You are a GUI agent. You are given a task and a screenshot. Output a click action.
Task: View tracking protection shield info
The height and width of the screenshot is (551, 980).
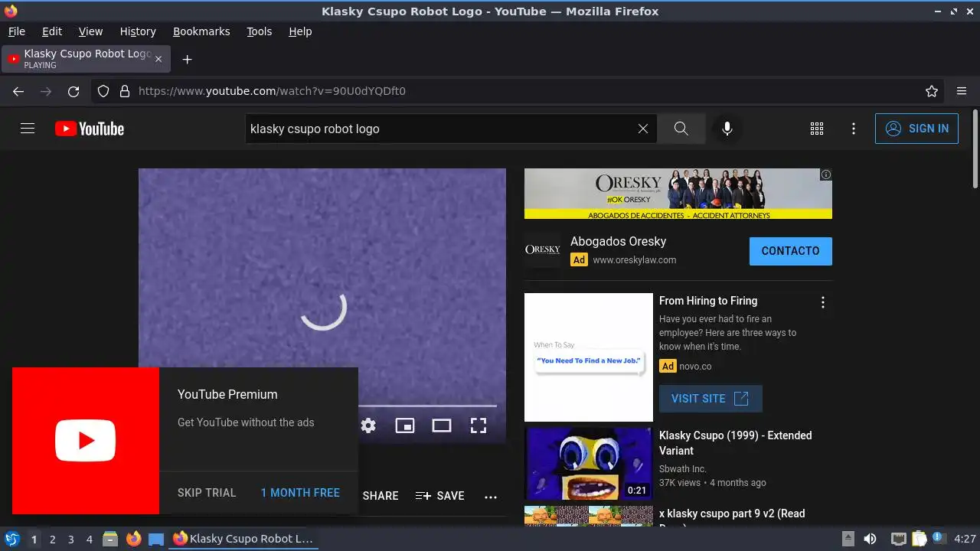click(103, 91)
